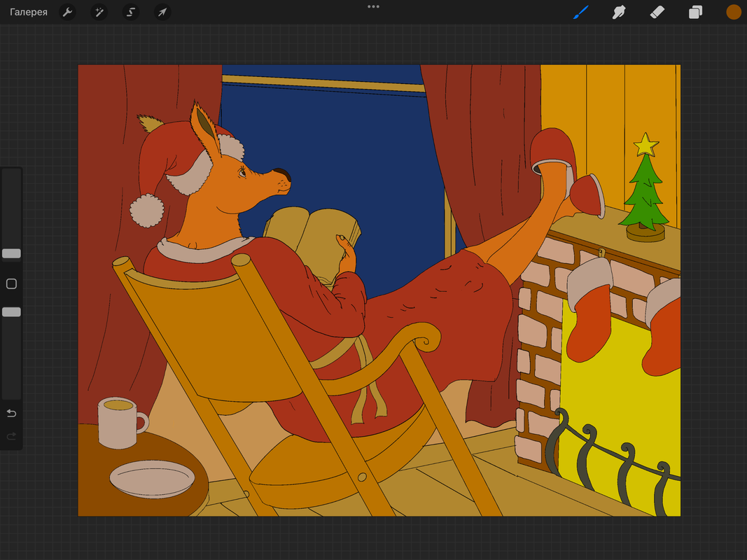Viewport: 747px width, 560px height.
Task: Open the Actions wrench menu
Action: (67, 12)
